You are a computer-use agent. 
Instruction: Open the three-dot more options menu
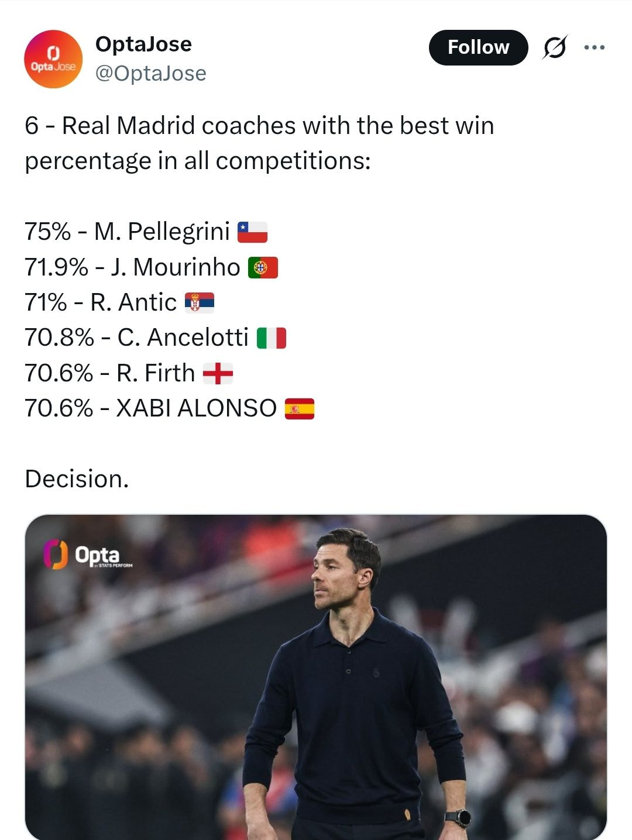(x=594, y=47)
